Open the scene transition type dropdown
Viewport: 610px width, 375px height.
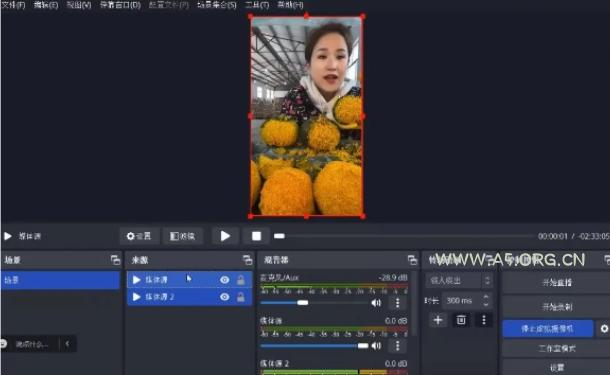click(458, 280)
